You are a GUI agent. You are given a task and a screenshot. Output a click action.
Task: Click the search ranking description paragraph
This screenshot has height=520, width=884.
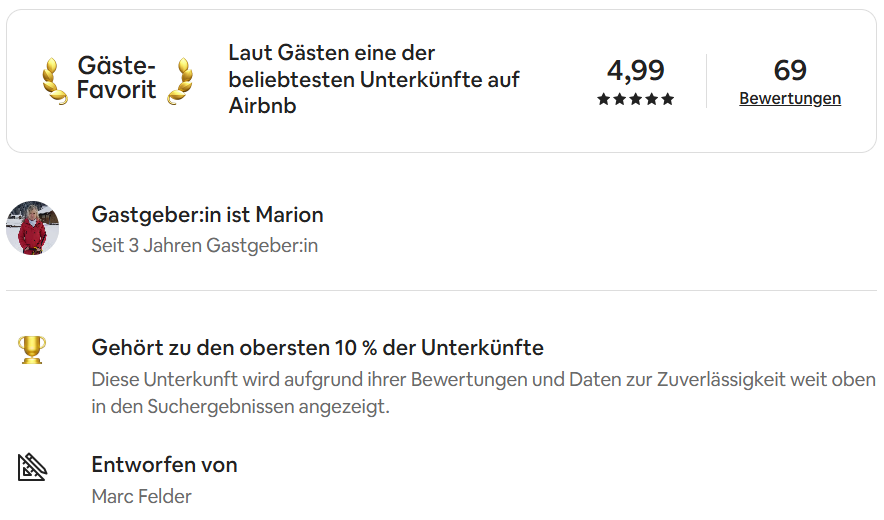tap(483, 393)
